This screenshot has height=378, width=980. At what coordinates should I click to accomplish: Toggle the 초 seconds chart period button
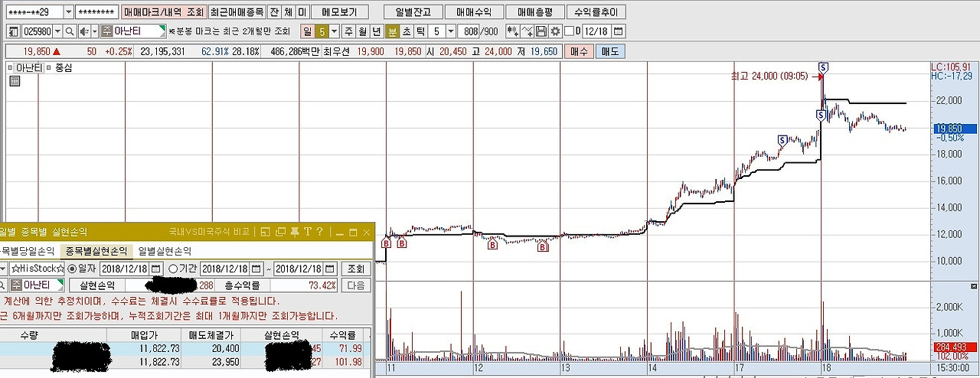tap(407, 31)
